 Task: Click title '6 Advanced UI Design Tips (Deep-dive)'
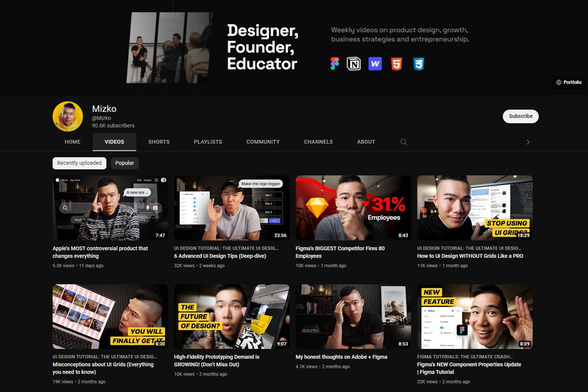click(x=220, y=256)
